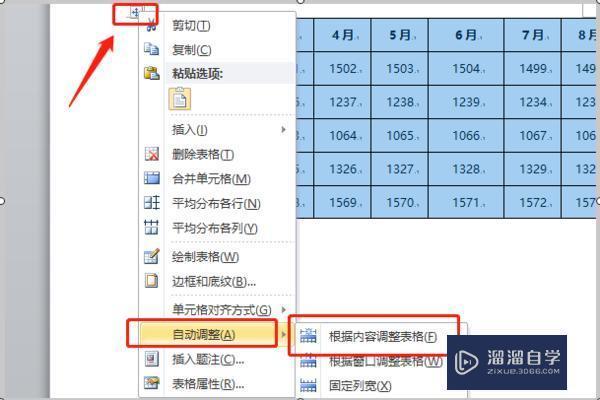
Task: Click the Distribute Columns Evenly icon
Action: pos(152,227)
